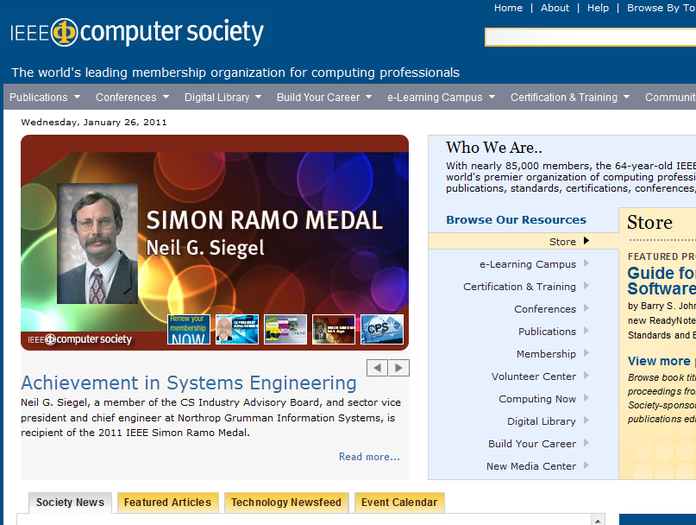The width and height of the screenshot is (696, 525).
Task: Click the arrow beside Store resource
Action: pyautogui.click(x=586, y=241)
